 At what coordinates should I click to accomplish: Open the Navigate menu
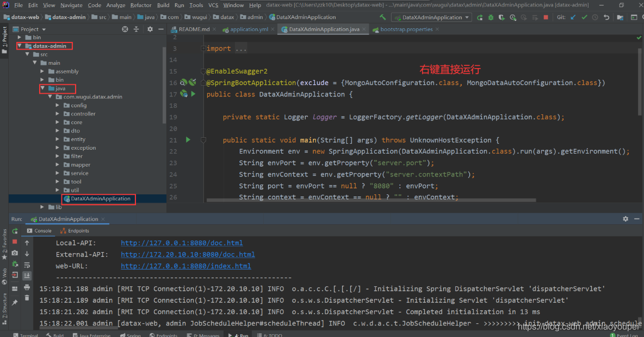click(71, 5)
